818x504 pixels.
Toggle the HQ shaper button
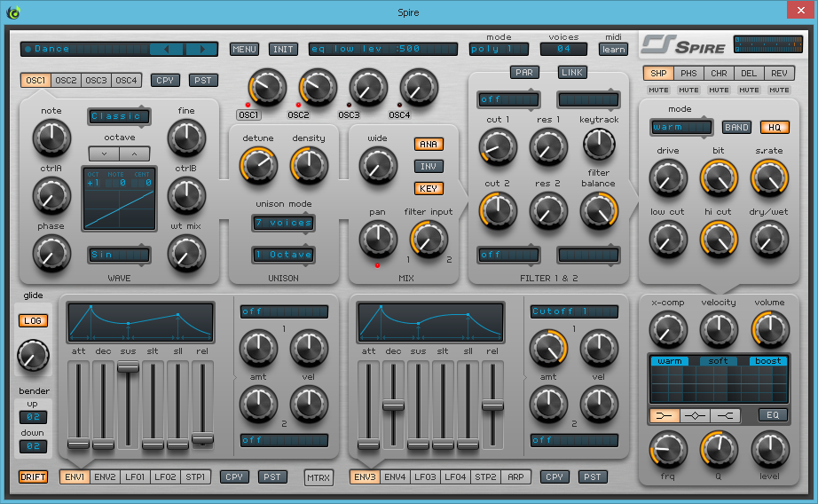coord(775,127)
